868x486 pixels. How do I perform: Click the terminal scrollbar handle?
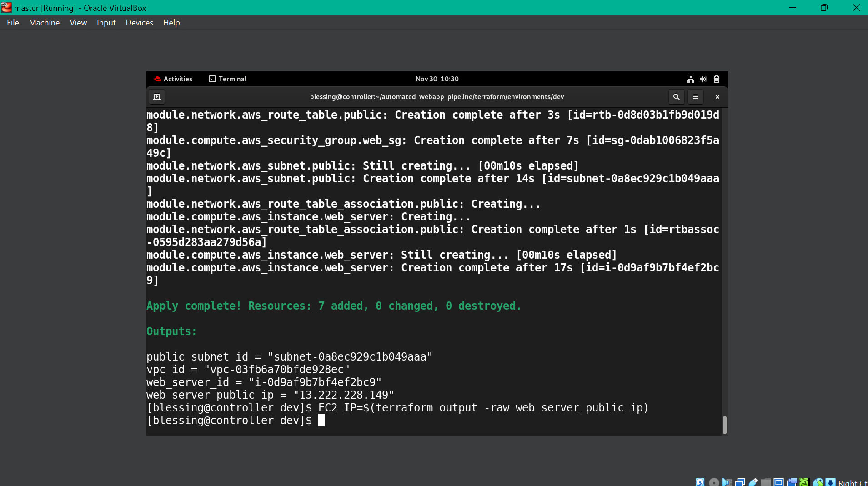(724, 425)
